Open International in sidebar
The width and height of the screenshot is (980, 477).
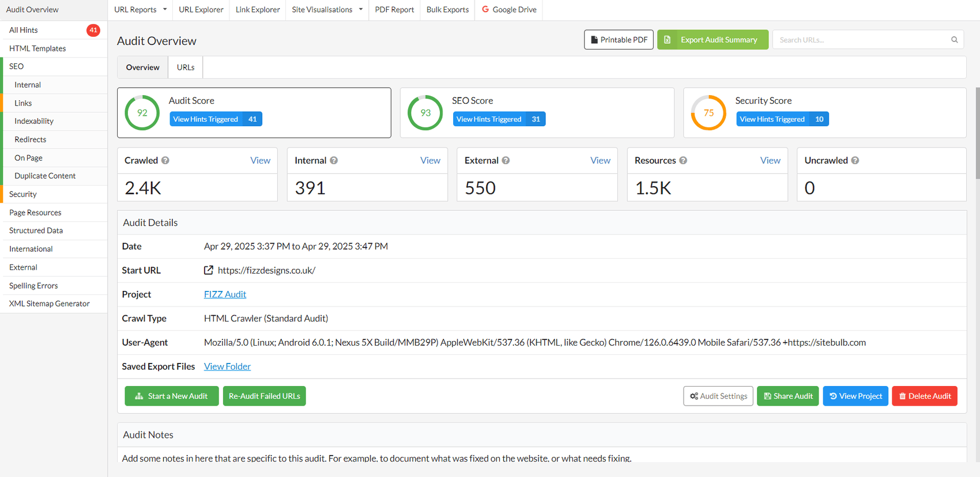(54, 249)
